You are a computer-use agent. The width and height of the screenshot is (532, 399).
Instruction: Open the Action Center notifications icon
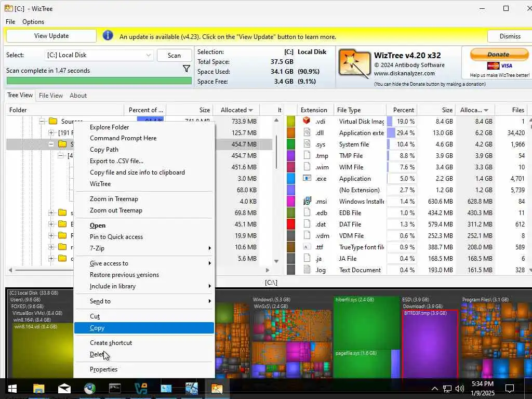coord(510,388)
